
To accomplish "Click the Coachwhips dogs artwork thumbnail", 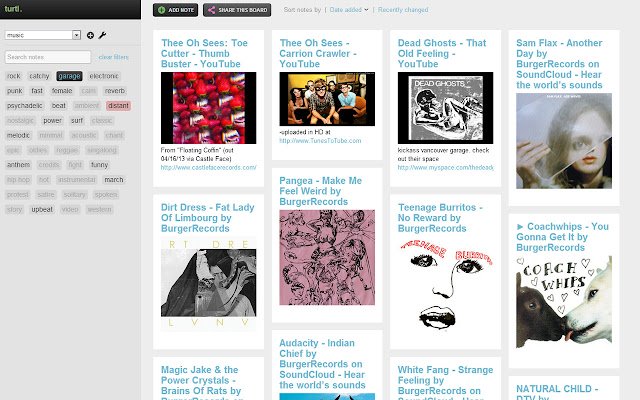I will (x=564, y=302).
